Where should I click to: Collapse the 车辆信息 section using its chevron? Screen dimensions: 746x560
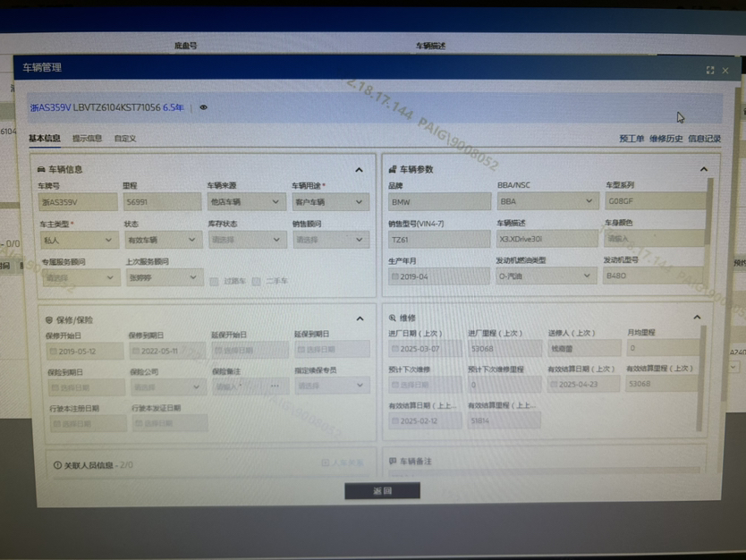click(x=359, y=169)
